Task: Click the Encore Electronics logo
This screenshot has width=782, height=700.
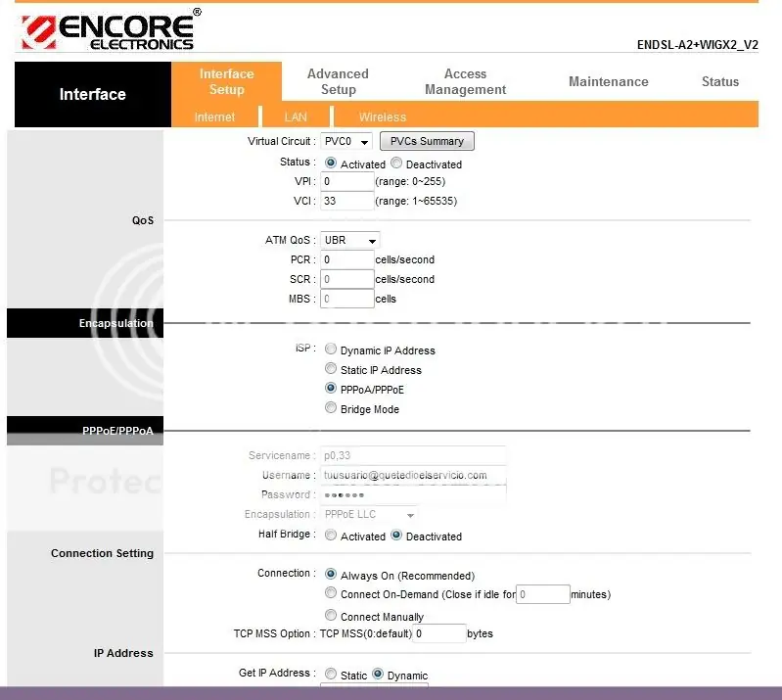Action: click(111, 29)
